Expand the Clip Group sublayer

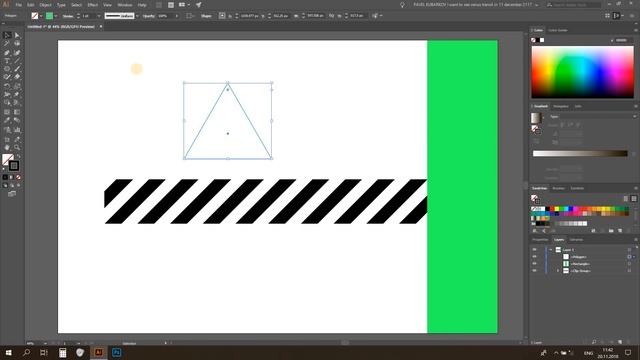[558, 271]
